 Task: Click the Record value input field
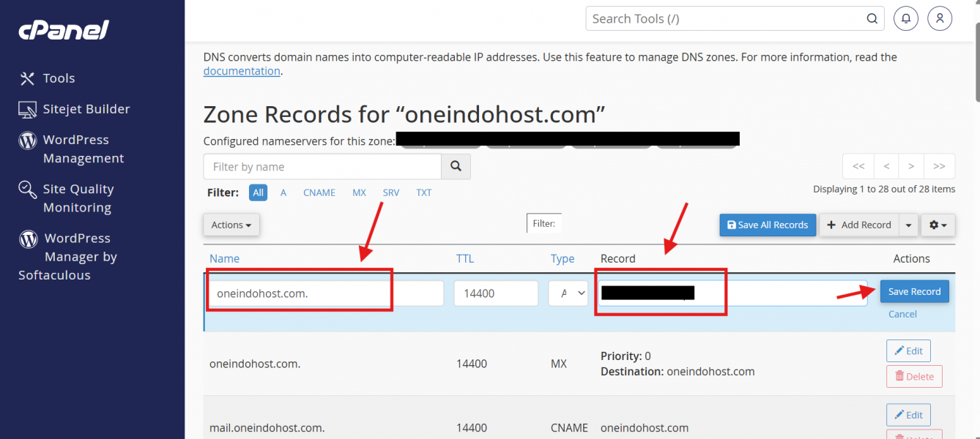(x=732, y=293)
